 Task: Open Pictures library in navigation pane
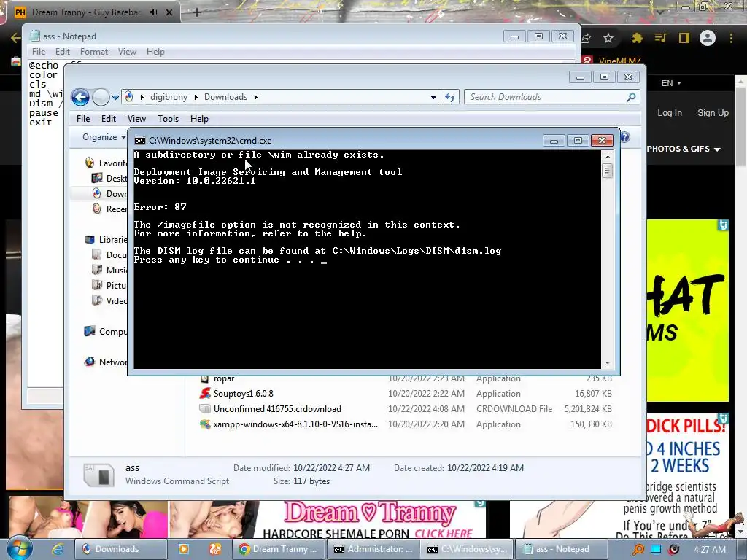click(110, 285)
